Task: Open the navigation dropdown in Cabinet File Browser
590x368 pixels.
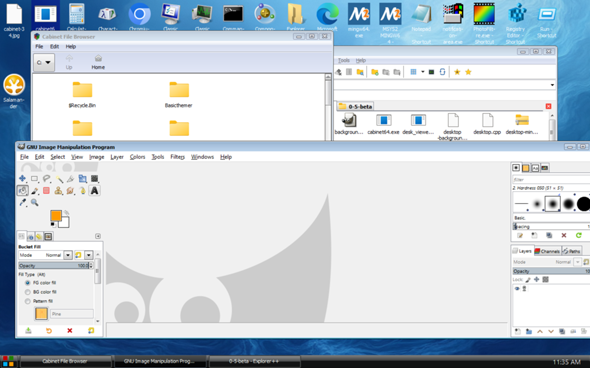Action: tap(44, 62)
